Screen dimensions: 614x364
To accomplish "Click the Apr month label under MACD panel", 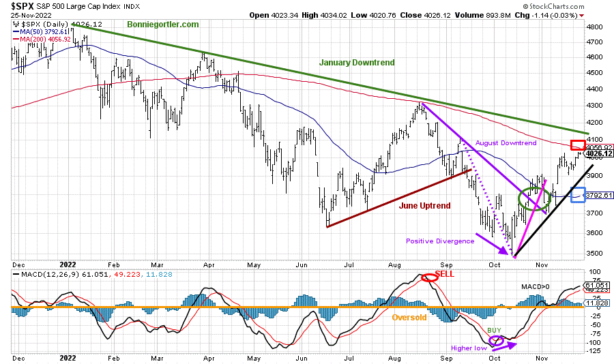I will [x=209, y=358].
